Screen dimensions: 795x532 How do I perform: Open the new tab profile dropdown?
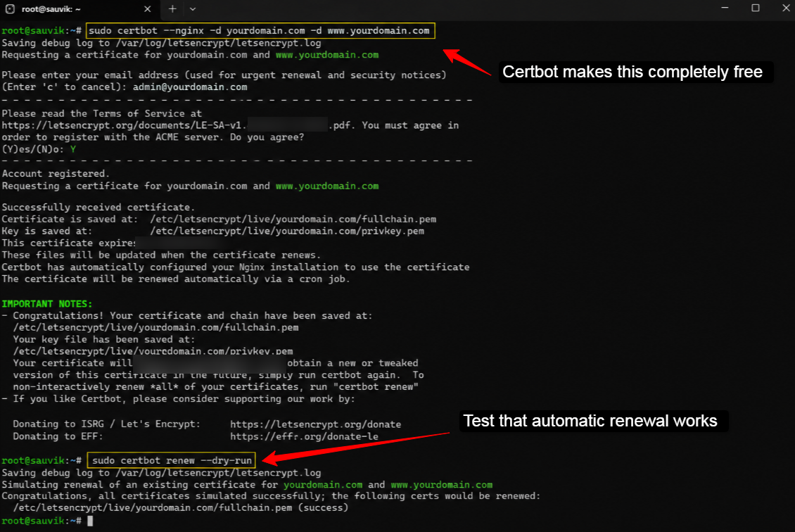(x=193, y=8)
